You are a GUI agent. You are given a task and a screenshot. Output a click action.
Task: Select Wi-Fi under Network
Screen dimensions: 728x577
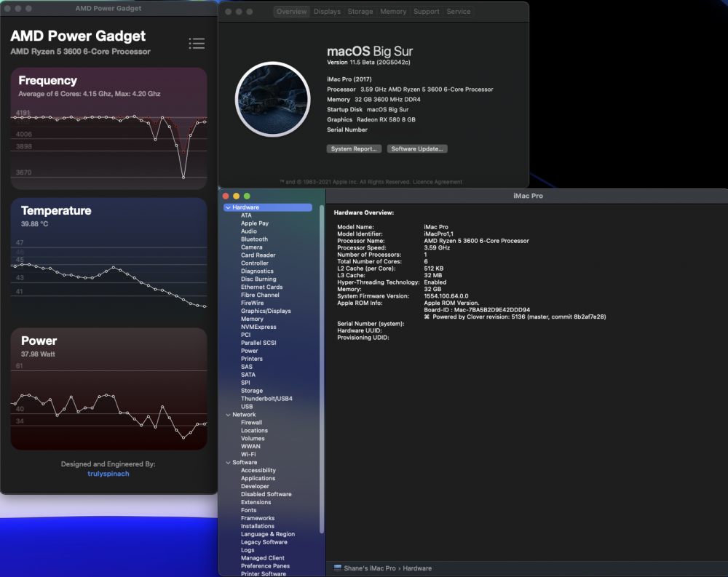248,455
